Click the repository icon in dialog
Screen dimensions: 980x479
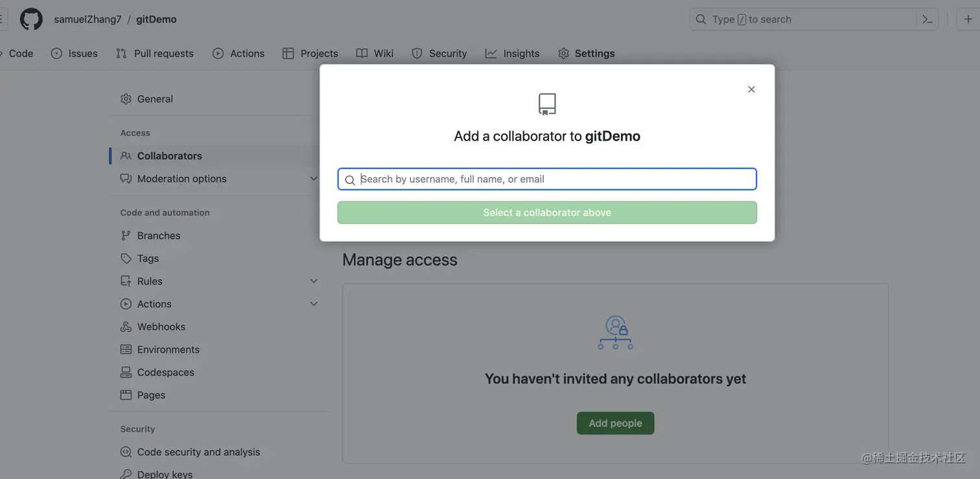(547, 104)
